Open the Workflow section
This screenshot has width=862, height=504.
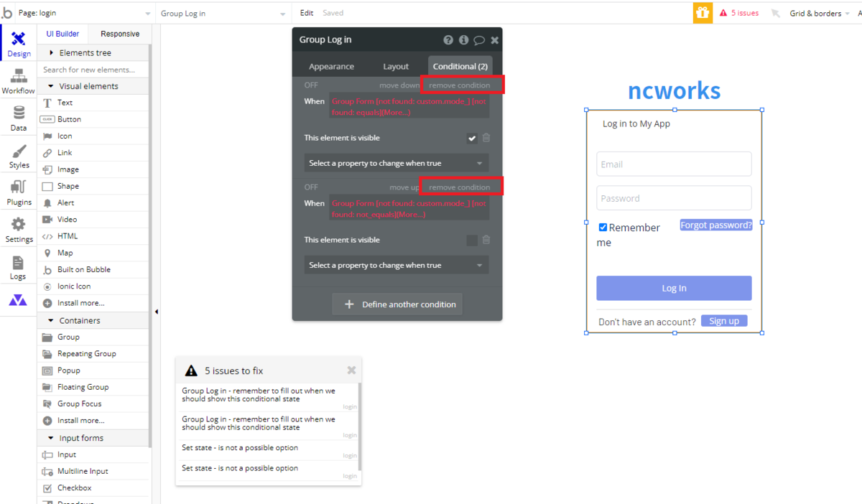point(19,82)
